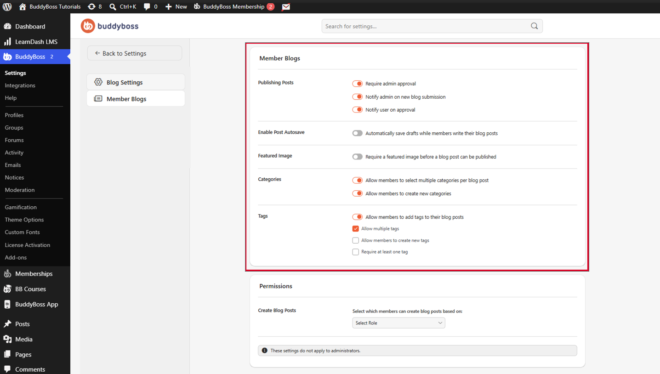Open Profiles in sidebar
The height and width of the screenshot is (374, 660).
point(14,115)
